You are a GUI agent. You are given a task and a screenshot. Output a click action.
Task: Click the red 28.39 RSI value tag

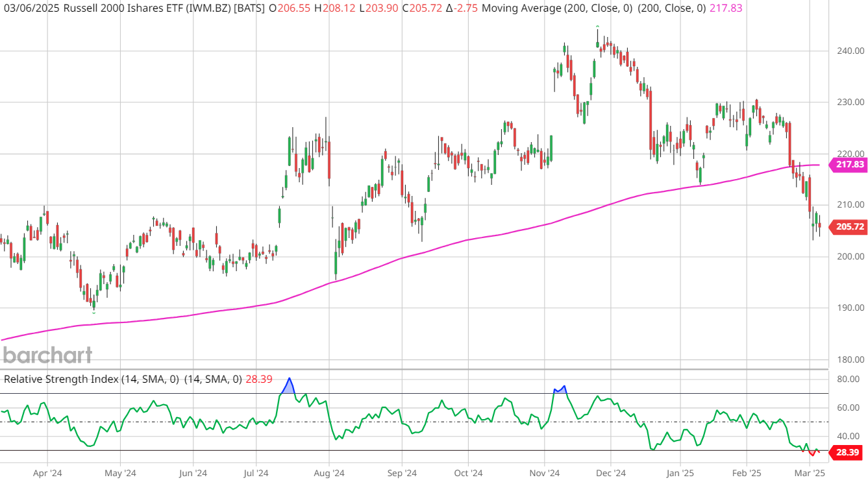(845, 452)
